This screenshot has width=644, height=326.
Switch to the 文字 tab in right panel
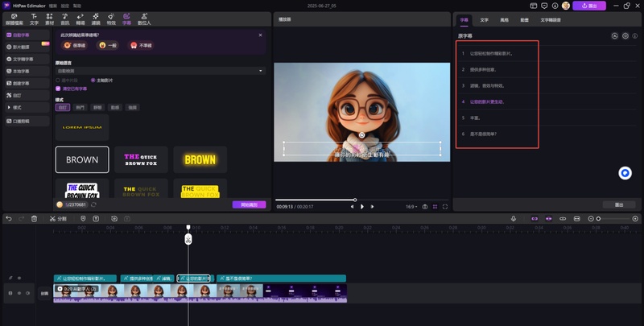point(485,19)
